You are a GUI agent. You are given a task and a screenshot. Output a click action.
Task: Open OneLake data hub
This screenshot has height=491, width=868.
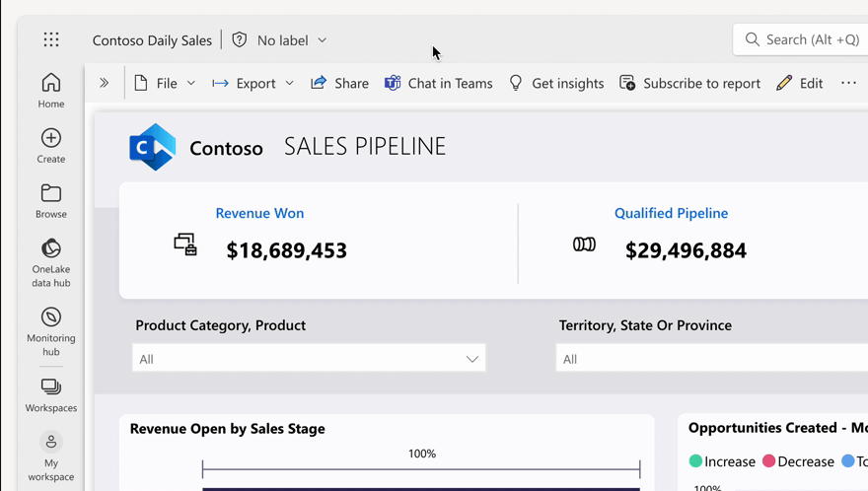[51, 263]
